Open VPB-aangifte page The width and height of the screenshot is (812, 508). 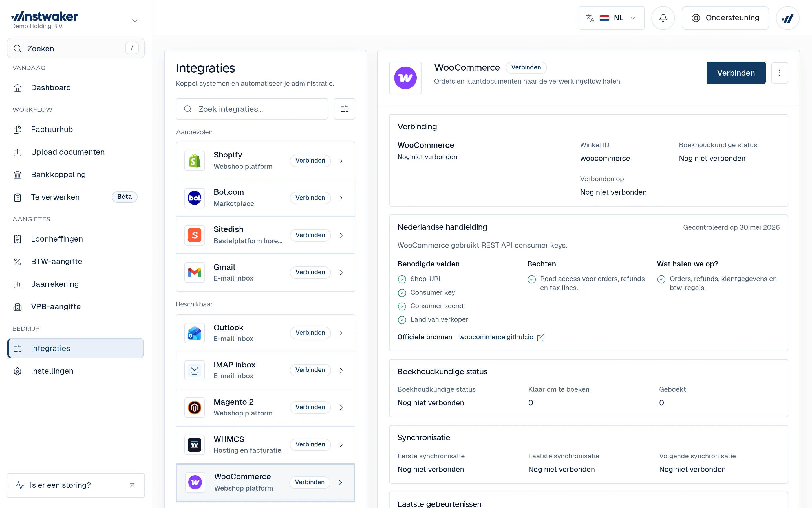click(76, 307)
